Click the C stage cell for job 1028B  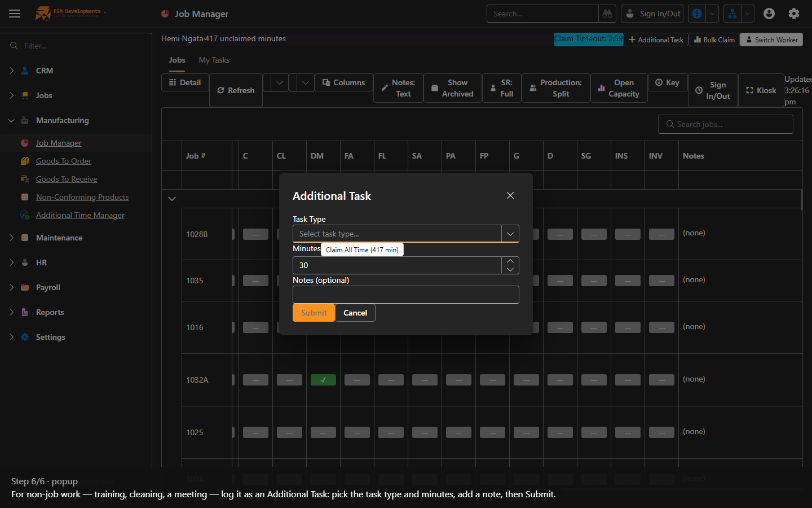point(255,234)
